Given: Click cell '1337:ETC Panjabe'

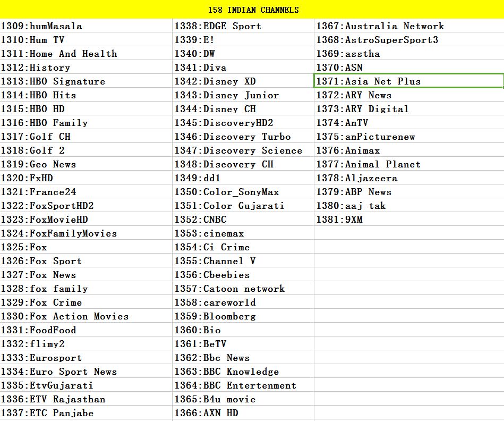Looking at the screenshot, I should coord(86,413).
